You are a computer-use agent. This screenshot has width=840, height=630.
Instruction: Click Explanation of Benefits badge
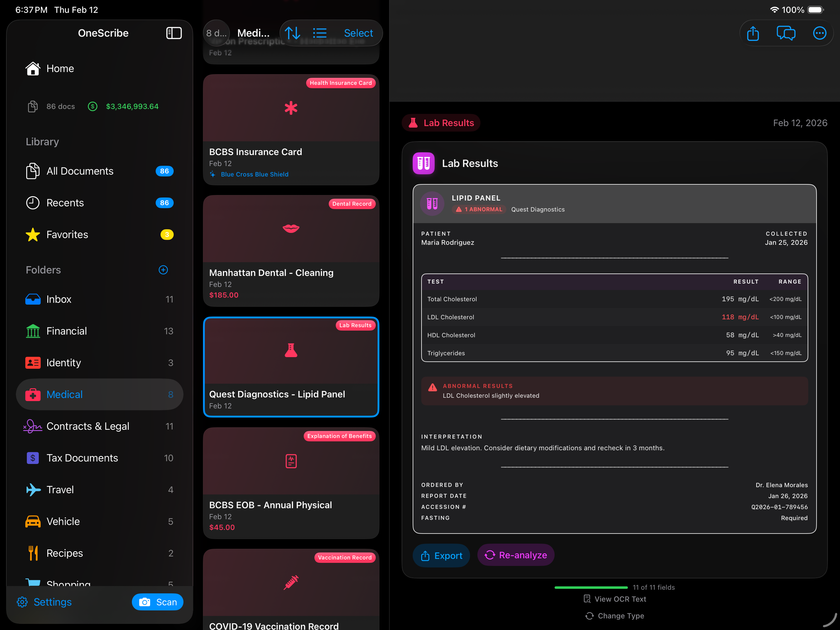click(339, 436)
